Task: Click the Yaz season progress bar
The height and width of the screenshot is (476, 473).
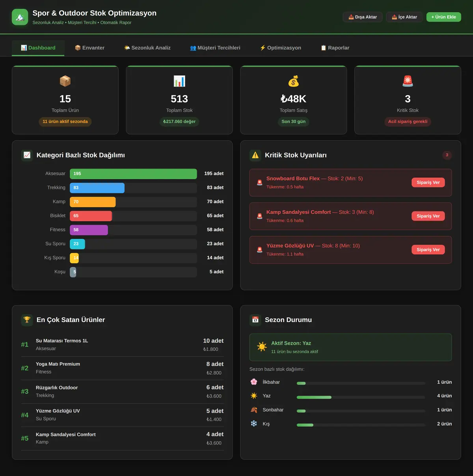Action: 361,397
